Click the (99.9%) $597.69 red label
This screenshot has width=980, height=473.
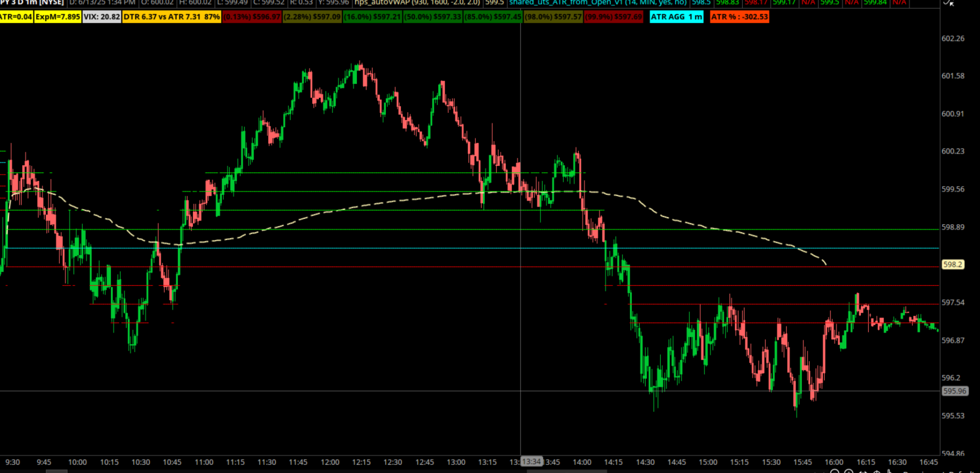[x=614, y=17]
